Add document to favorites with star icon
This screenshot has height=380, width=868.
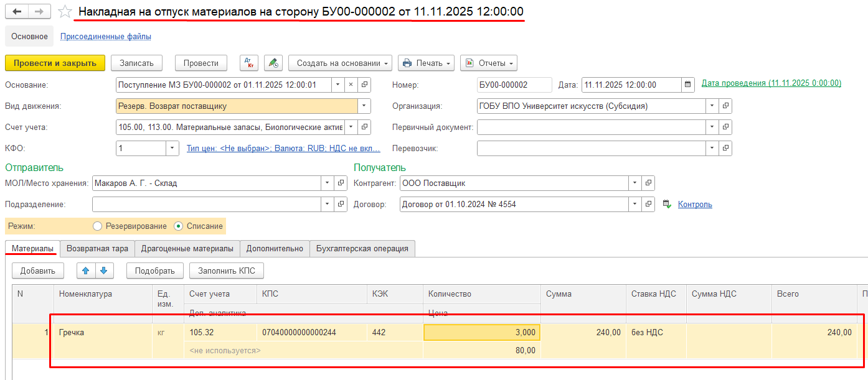tap(64, 12)
